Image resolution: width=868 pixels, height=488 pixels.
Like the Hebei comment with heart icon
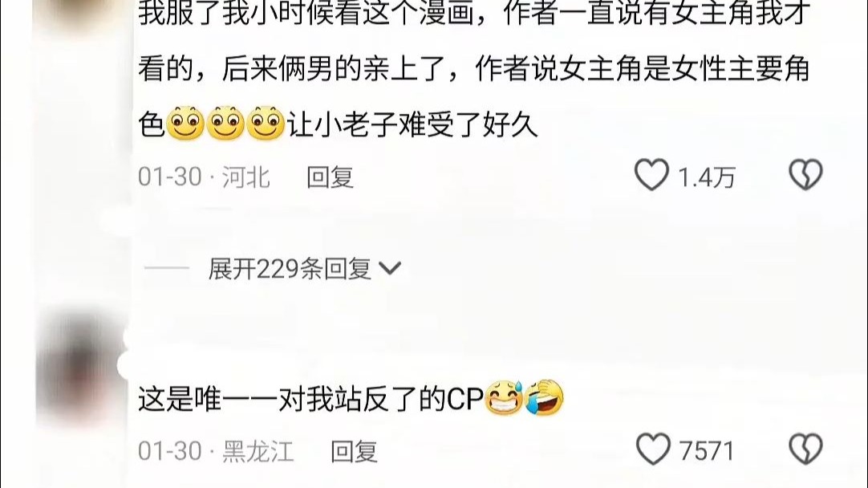(x=651, y=174)
